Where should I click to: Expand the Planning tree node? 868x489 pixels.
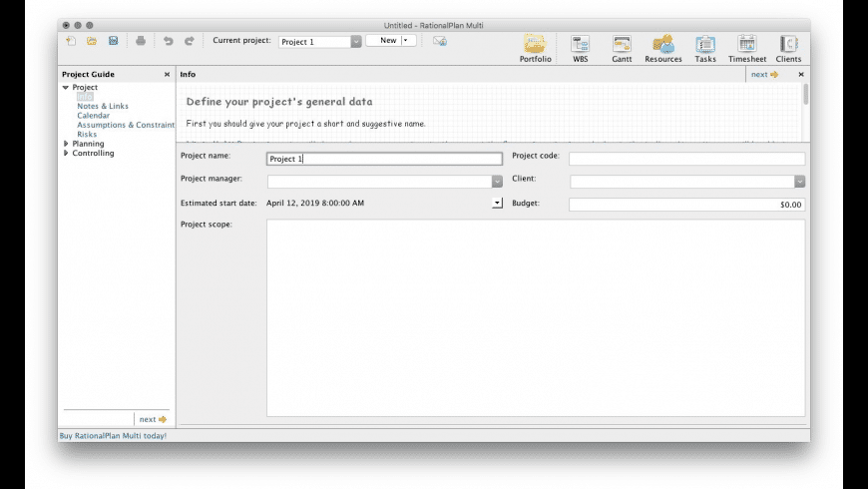pyautogui.click(x=66, y=144)
